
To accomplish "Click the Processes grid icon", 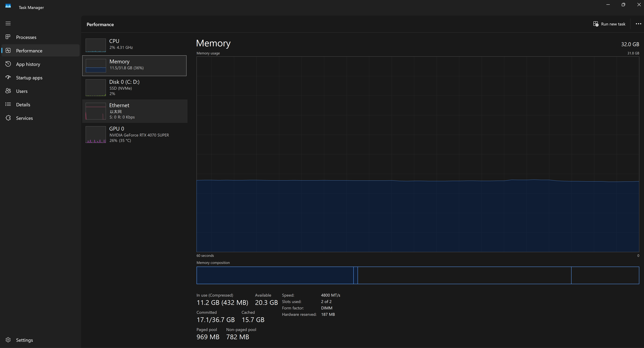I will point(8,37).
